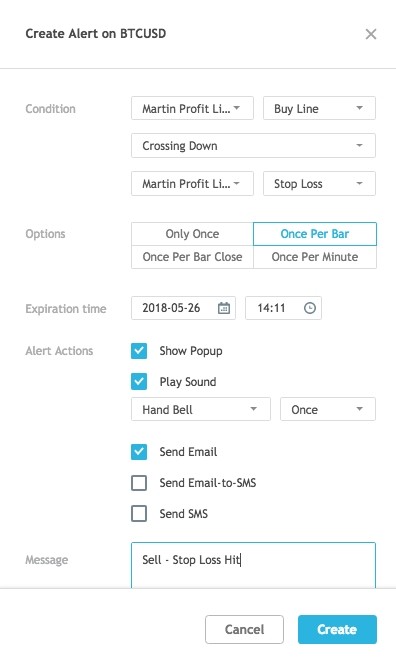Enable Send Email-to-SMS checkbox
The image size is (396, 665).
pyautogui.click(x=139, y=483)
